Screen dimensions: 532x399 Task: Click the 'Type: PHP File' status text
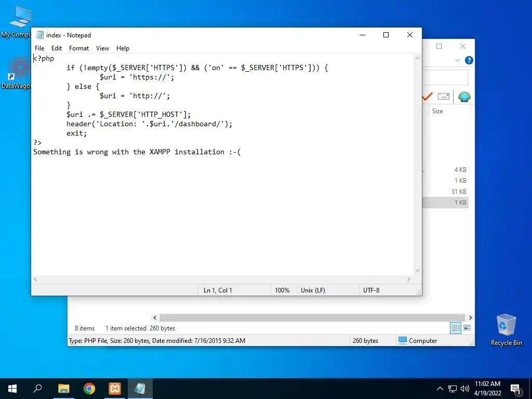tap(157, 341)
